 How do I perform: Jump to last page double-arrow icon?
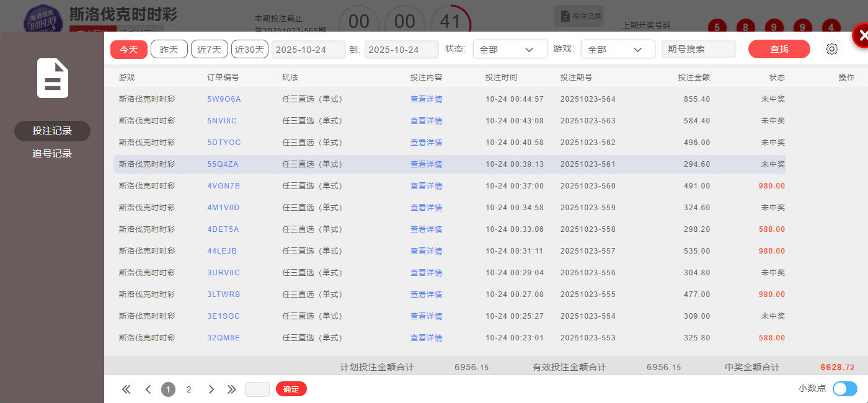click(232, 389)
